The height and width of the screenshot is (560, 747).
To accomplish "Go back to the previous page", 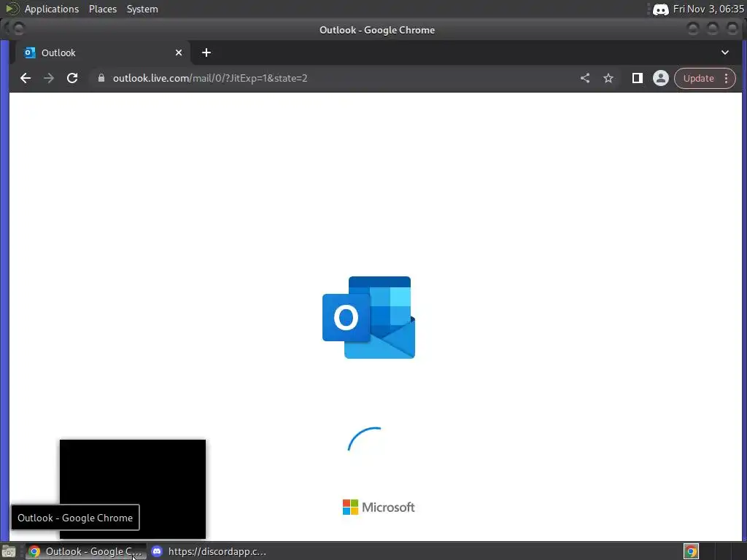I will click(x=26, y=78).
